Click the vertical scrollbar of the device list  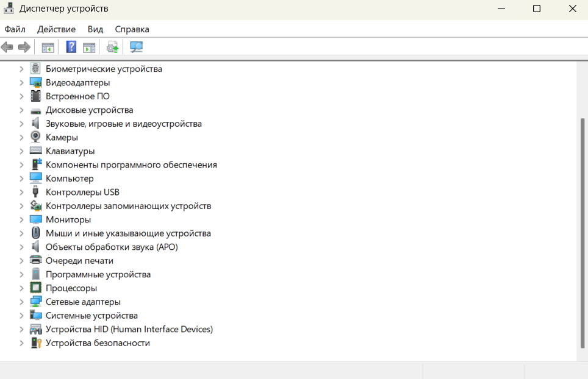pos(583,232)
